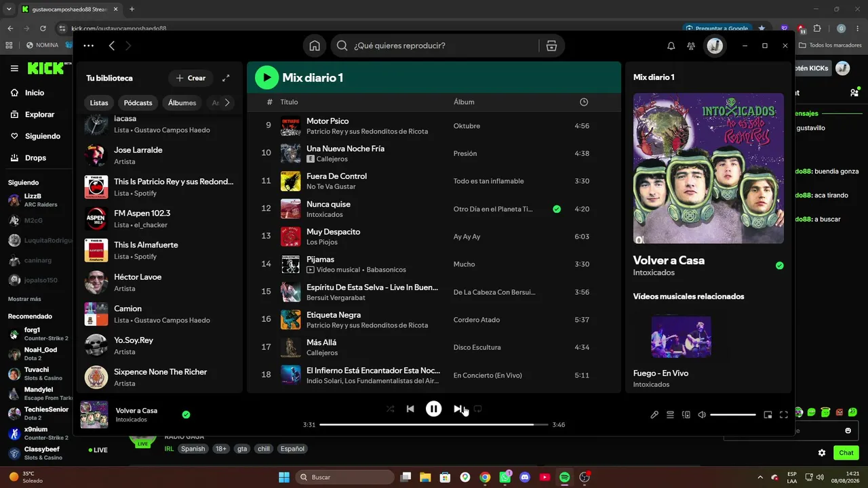Select the Álbumes filter chip
This screenshot has width=868, height=488.
click(x=182, y=103)
